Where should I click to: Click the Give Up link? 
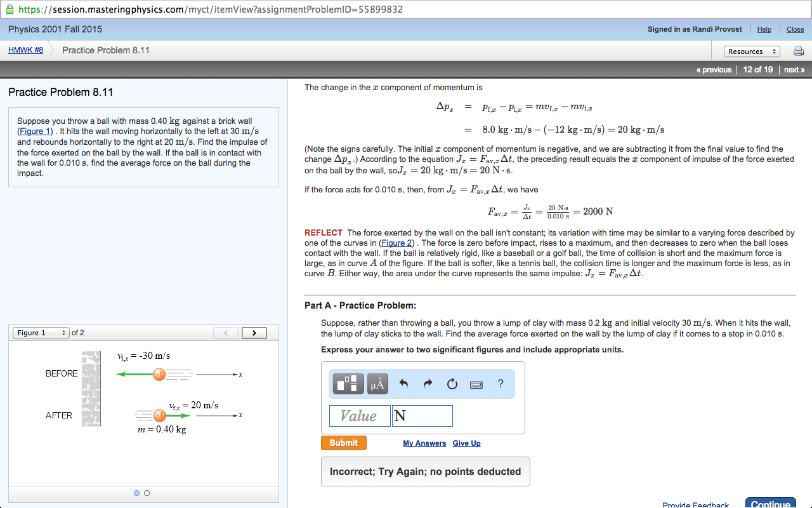[466, 443]
